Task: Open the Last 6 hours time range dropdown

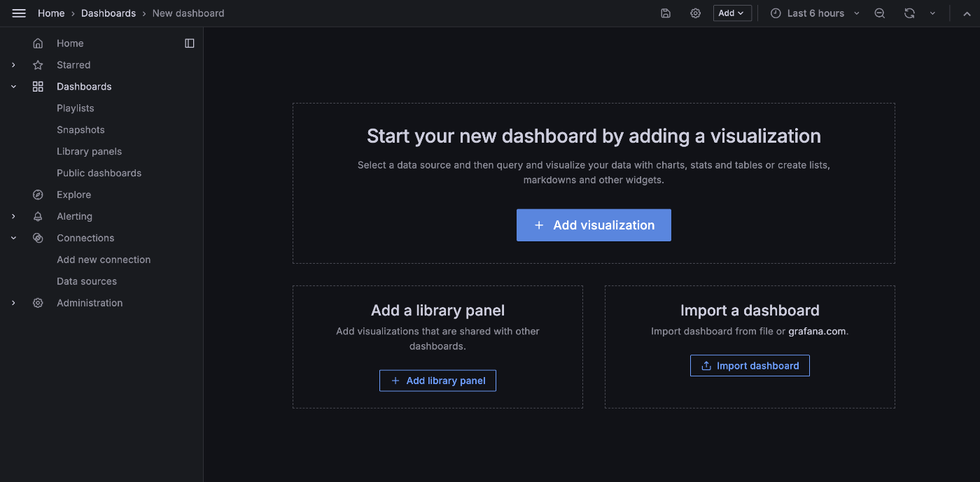Action: click(815, 13)
